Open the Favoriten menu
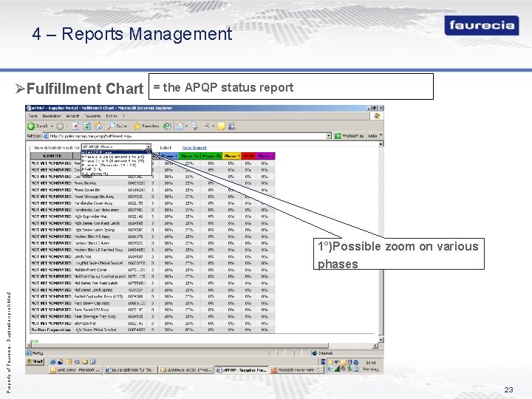 coord(92,116)
